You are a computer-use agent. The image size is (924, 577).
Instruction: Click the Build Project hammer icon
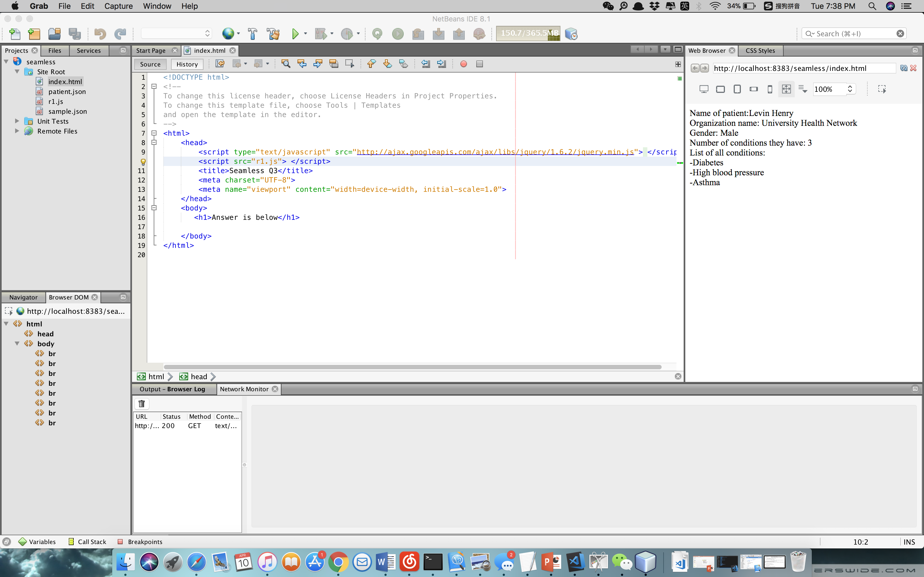click(252, 34)
